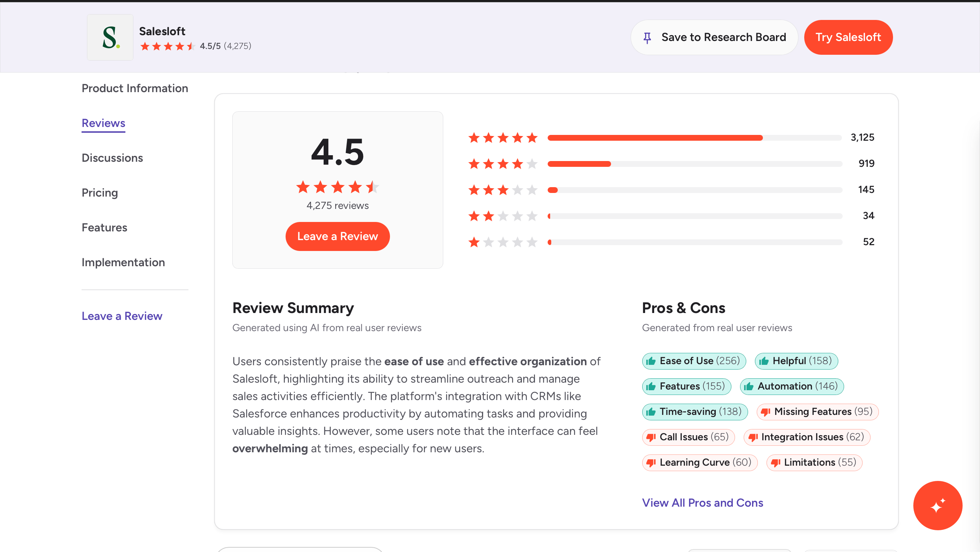This screenshot has height=552, width=980.
Task: Filter reviews by five-star rating row
Action: (x=671, y=137)
